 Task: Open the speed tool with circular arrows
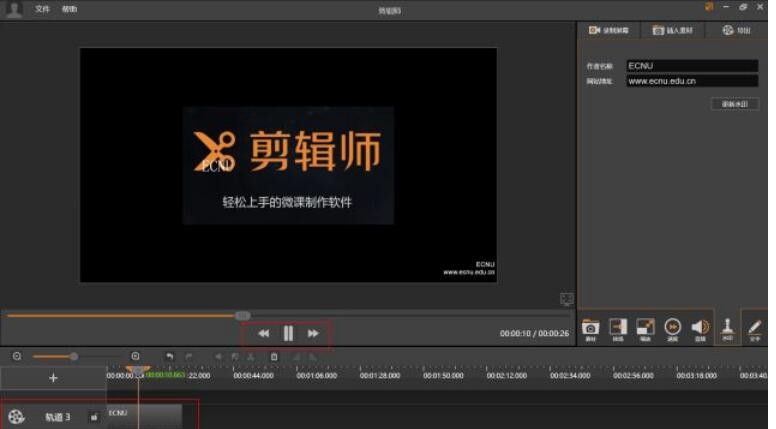673,330
